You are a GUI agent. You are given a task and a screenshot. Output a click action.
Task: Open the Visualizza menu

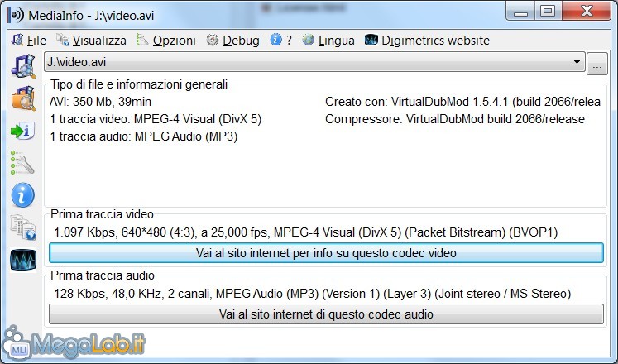pos(91,41)
